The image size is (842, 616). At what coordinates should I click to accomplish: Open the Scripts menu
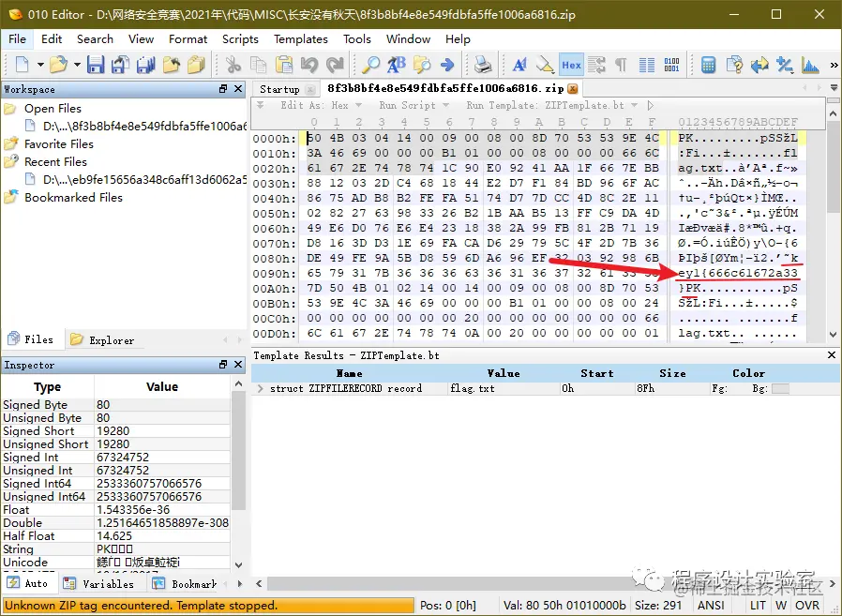(x=240, y=39)
